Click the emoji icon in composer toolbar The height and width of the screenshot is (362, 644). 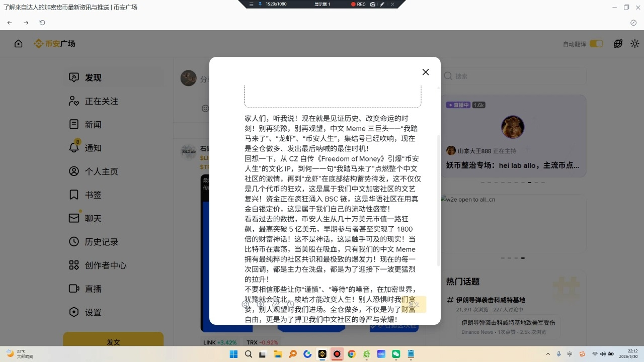(x=246, y=304)
